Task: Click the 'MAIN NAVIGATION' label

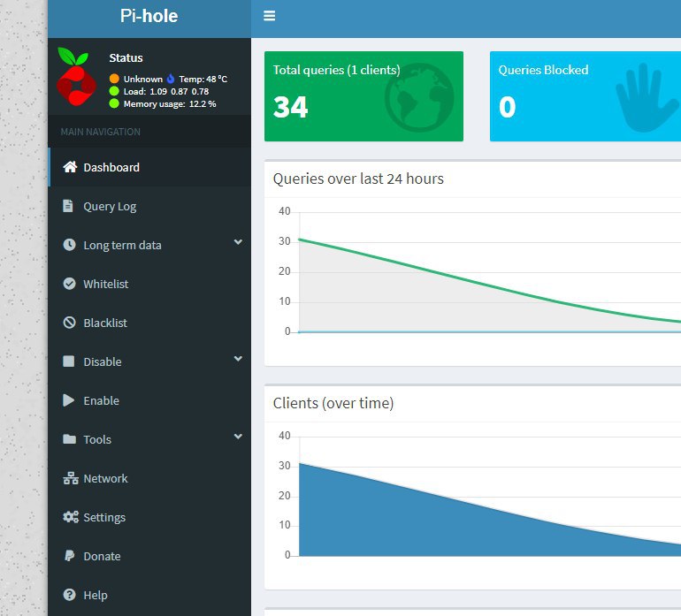Action: [x=100, y=132]
